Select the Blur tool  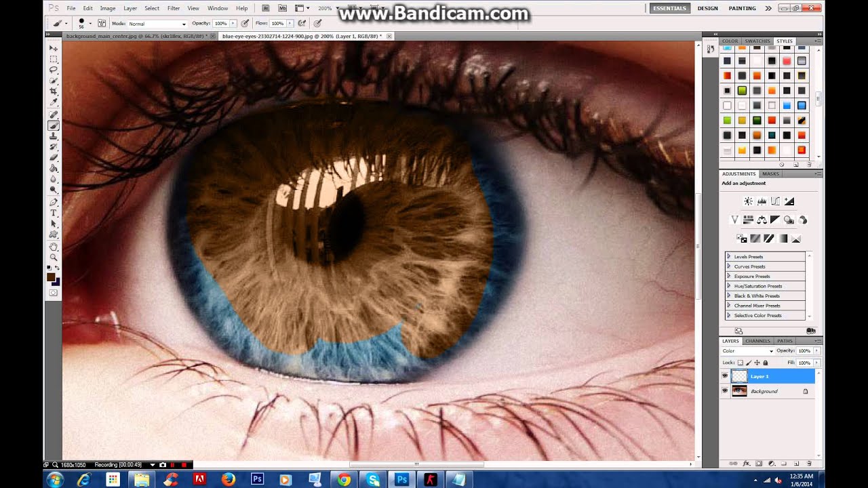point(54,180)
